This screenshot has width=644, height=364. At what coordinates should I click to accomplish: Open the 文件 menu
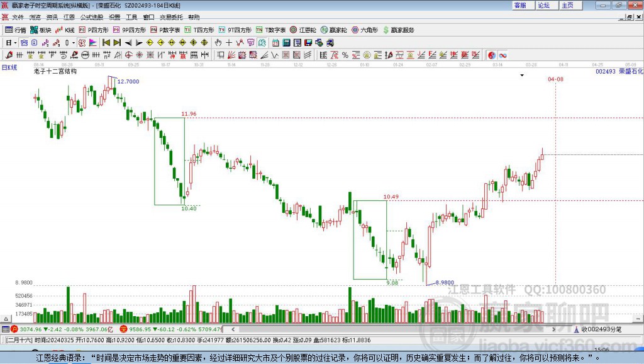pos(18,17)
